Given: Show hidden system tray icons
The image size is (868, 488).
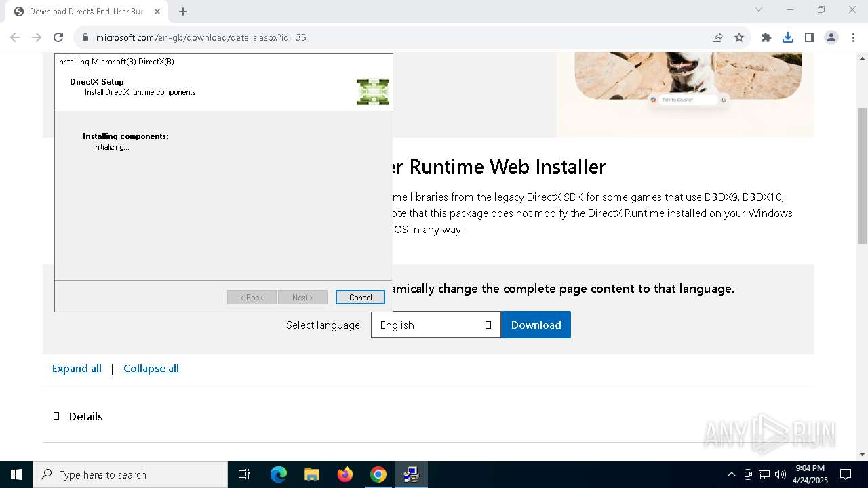Looking at the screenshot, I should [731, 474].
